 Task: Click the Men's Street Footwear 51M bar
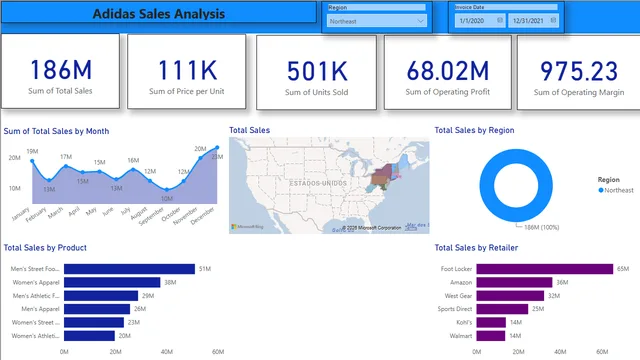(x=129, y=269)
